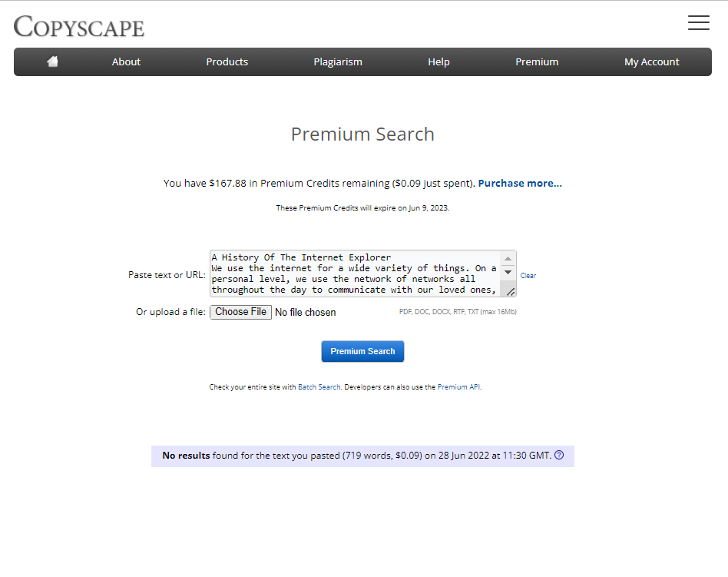The image size is (728, 577).
Task: Click the help question mark icon beside results
Action: click(x=559, y=456)
